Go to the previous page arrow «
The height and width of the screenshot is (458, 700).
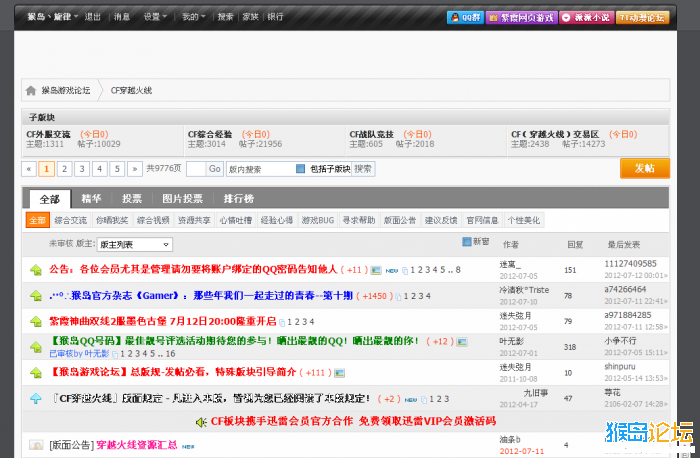click(29, 169)
